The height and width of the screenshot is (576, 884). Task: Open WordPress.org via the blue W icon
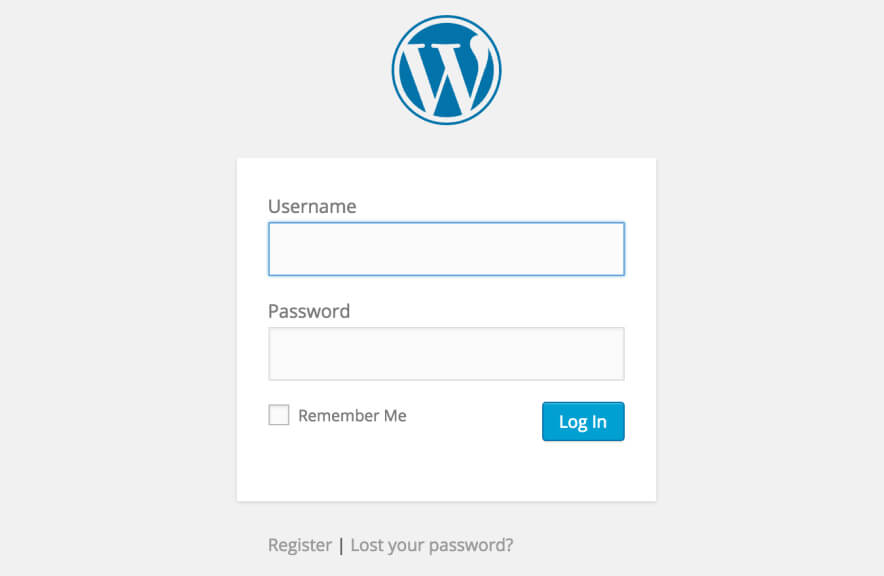446,69
